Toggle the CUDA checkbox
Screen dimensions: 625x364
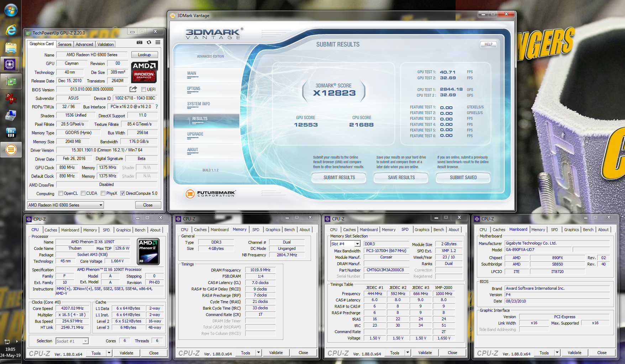[x=83, y=193]
